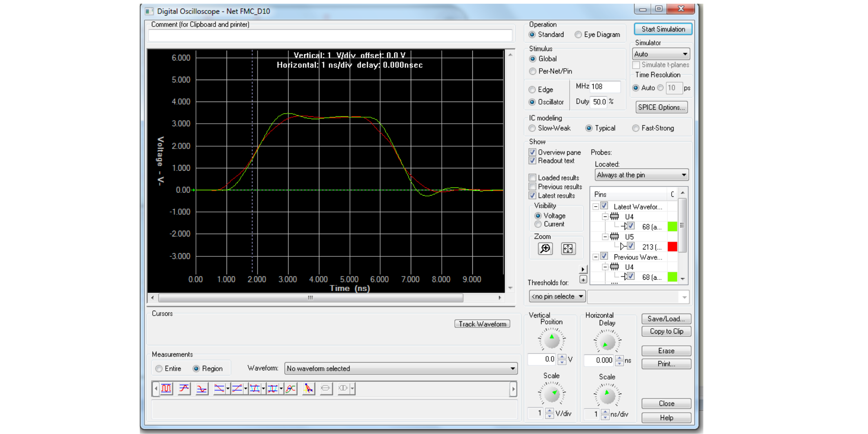Click the fit-to-window zoom button
This screenshot has height=434, width=868.
pos(568,249)
